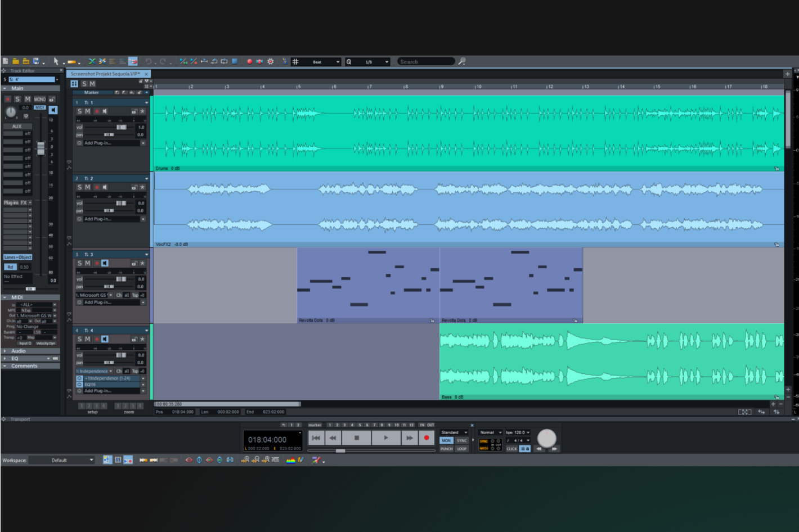
Task: Enable LOOP mode in transport
Action: 462,449
